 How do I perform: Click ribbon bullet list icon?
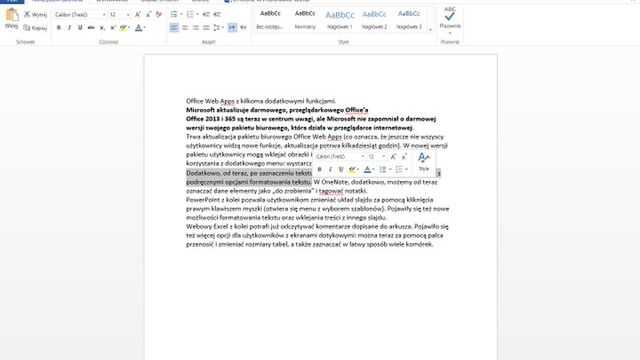174,15
